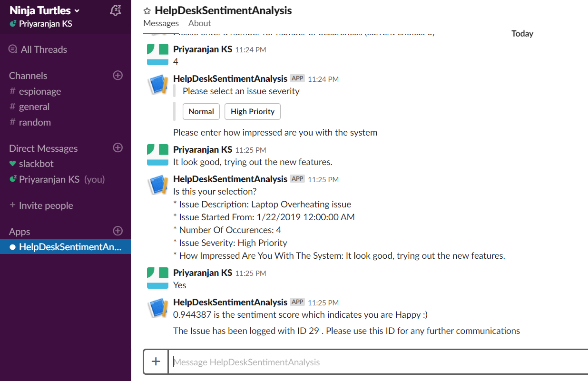Image resolution: width=588 pixels, height=381 pixels.
Task: Click Invite people
Action: [41, 205]
